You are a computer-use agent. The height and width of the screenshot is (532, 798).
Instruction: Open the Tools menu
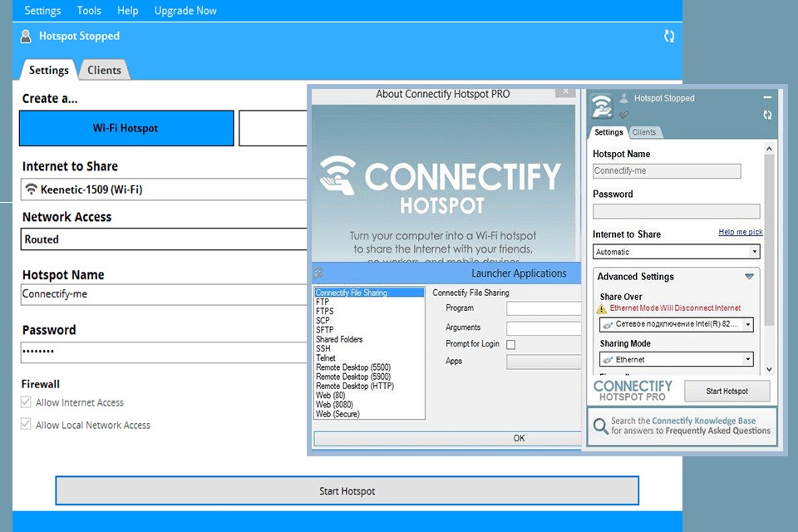[89, 10]
